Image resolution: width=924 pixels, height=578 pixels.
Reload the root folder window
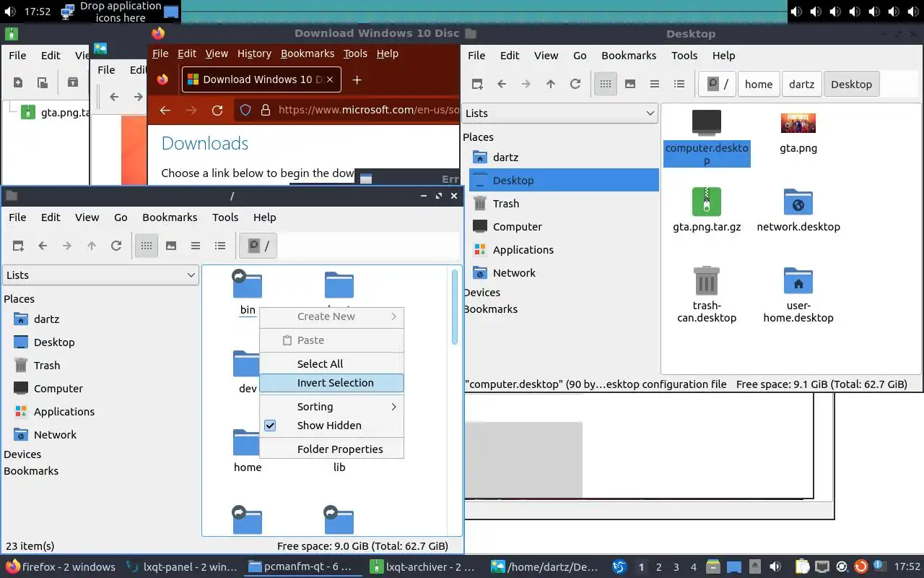click(116, 246)
